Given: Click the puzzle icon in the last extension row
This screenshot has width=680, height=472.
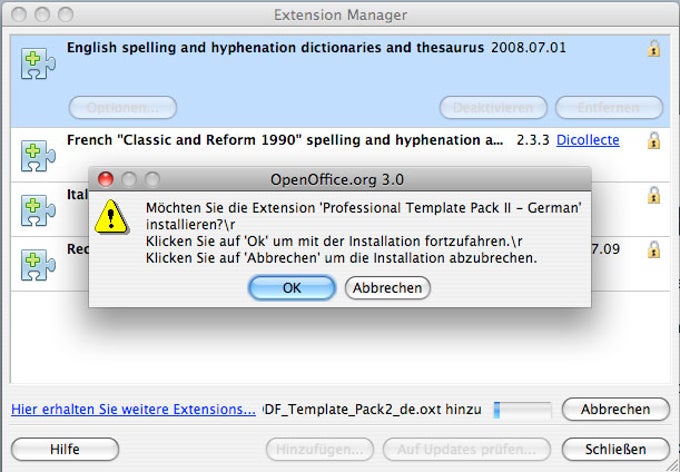Looking at the screenshot, I should click(38, 265).
